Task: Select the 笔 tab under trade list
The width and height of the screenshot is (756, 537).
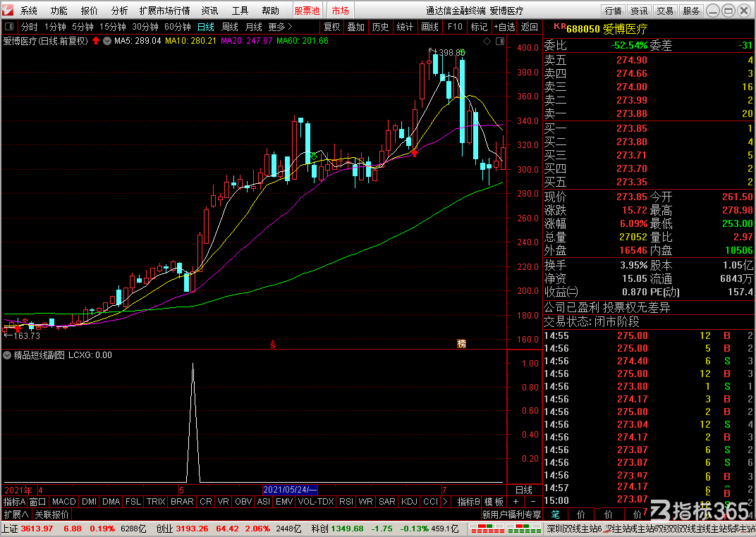Action: point(556,514)
